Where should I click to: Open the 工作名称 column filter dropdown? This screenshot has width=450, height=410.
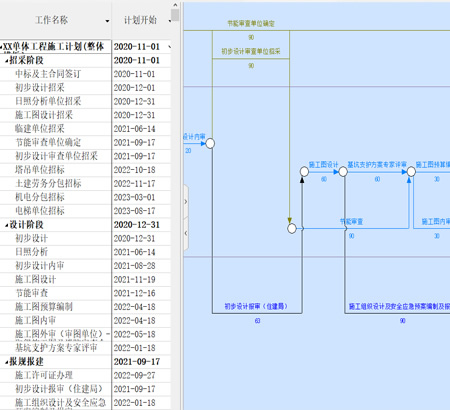coord(107,21)
